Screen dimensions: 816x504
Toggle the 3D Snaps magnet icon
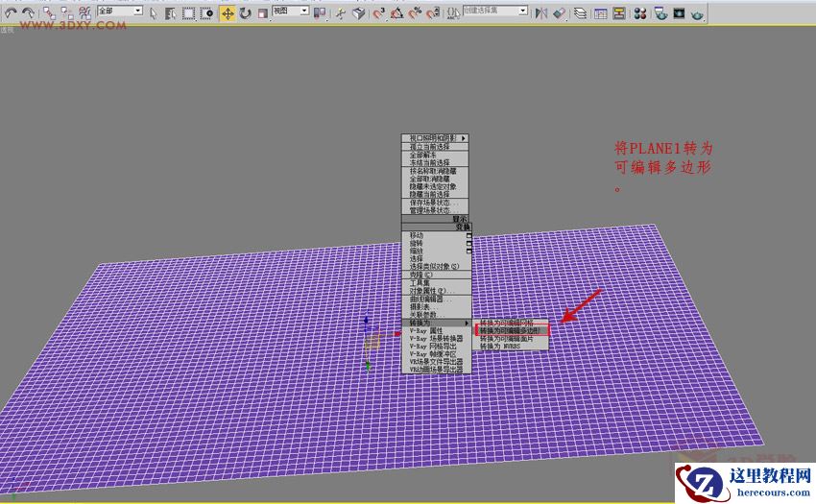pyautogui.click(x=379, y=13)
